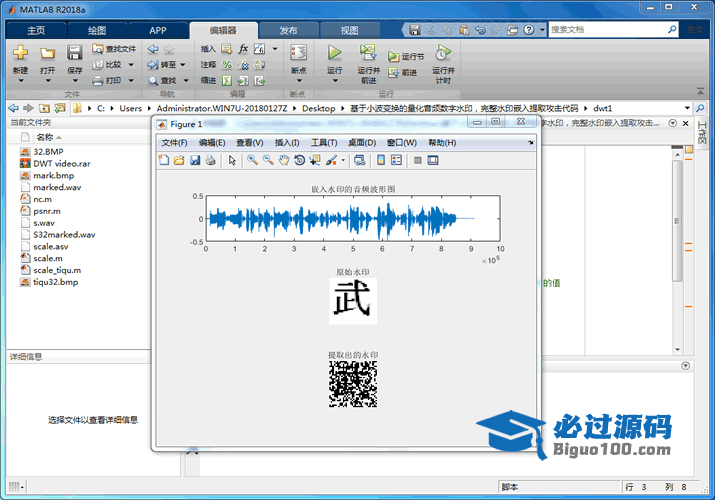Image resolution: width=715 pixels, height=500 pixels.
Task: Click Insert Legend icon in Figure 1
Action: (x=396, y=160)
